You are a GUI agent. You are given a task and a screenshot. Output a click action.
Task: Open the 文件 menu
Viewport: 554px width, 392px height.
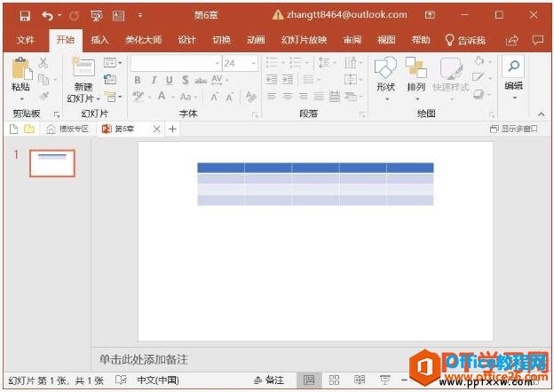(x=26, y=40)
